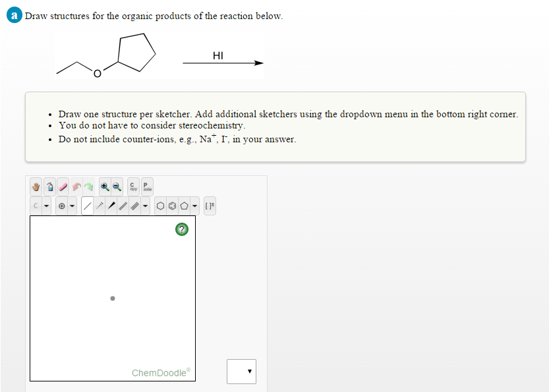
Task: Select the eraser tool
Action: [62, 186]
